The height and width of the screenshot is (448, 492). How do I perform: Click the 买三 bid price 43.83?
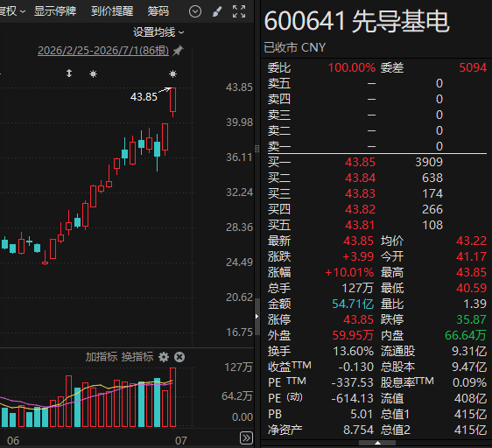[x=360, y=193]
